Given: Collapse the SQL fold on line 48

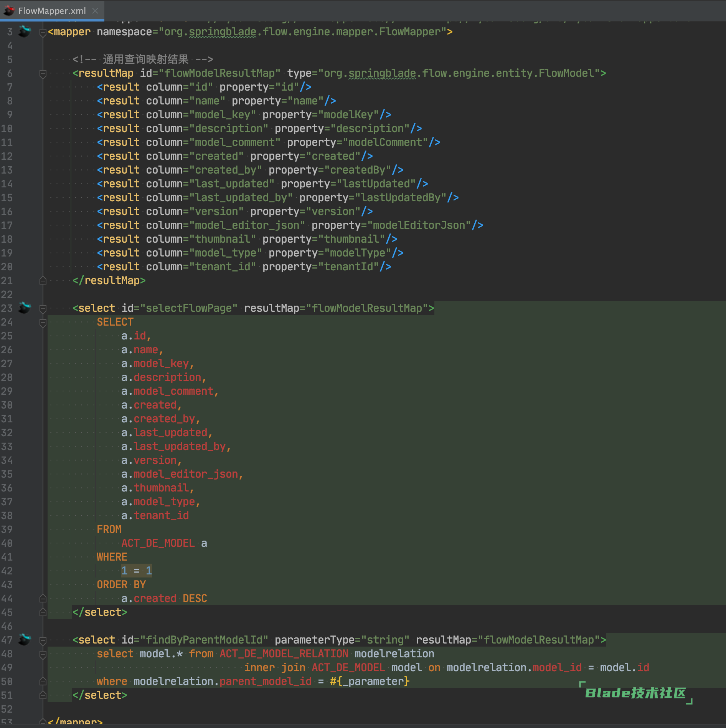Looking at the screenshot, I should point(43,654).
